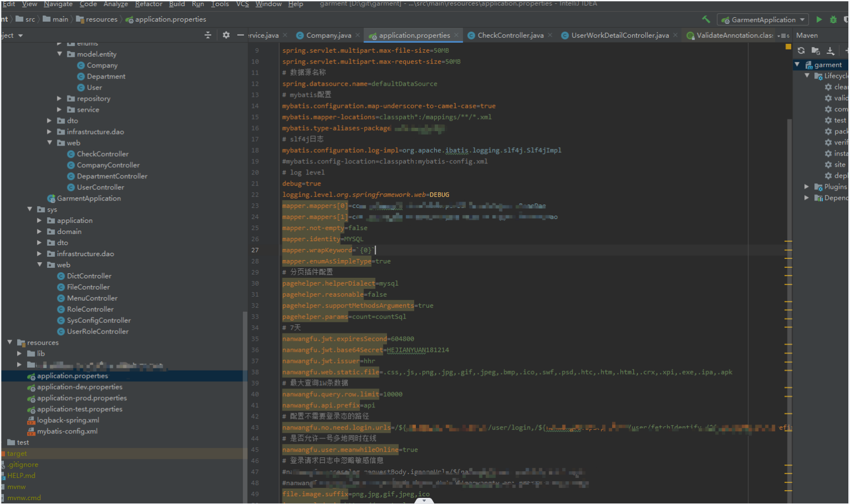Collapse Maven Lifecycle node

[807, 76]
